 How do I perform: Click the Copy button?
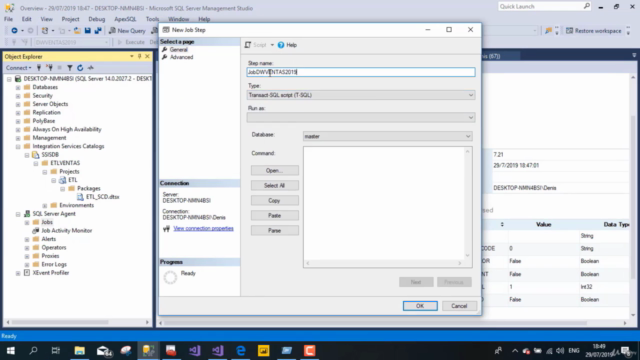click(x=274, y=201)
